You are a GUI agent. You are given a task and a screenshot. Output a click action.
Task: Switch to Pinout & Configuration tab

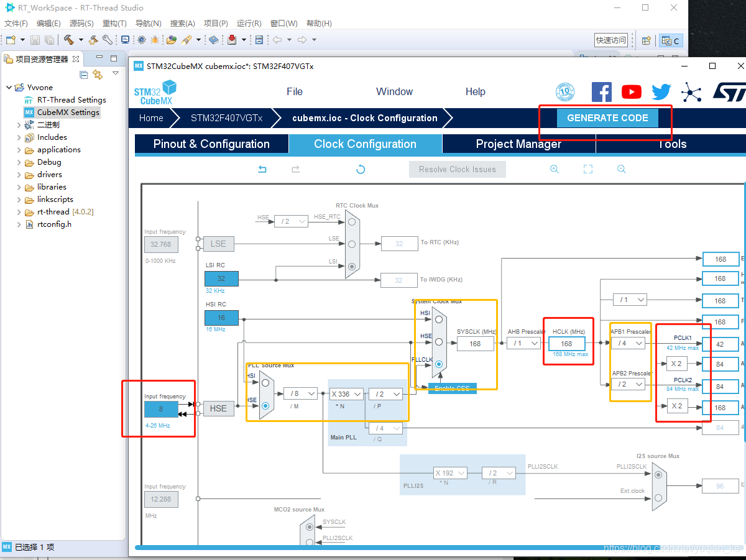pyautogui.click(x=211, y=144)
